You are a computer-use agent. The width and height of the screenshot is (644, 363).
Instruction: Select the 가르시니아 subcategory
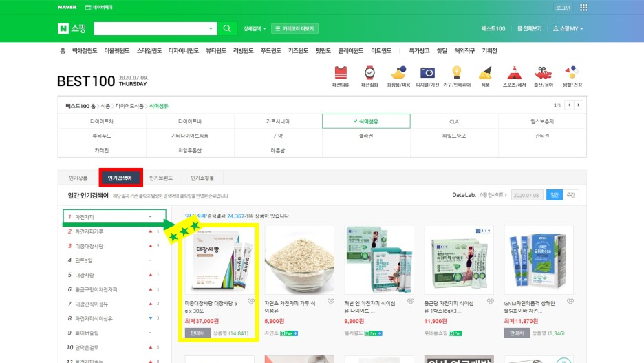(x=278, y=121)
